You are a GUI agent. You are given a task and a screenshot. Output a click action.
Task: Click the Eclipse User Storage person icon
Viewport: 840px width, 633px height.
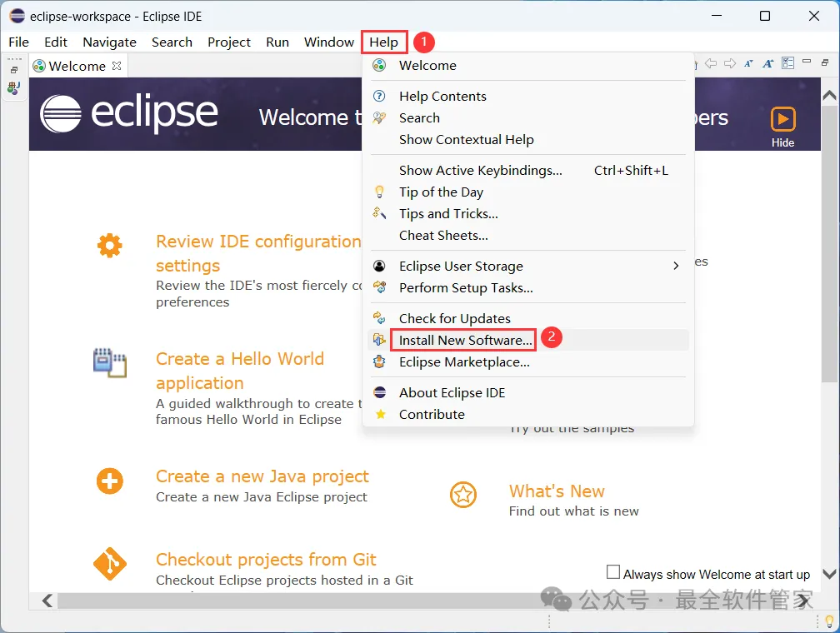point(379,266)
